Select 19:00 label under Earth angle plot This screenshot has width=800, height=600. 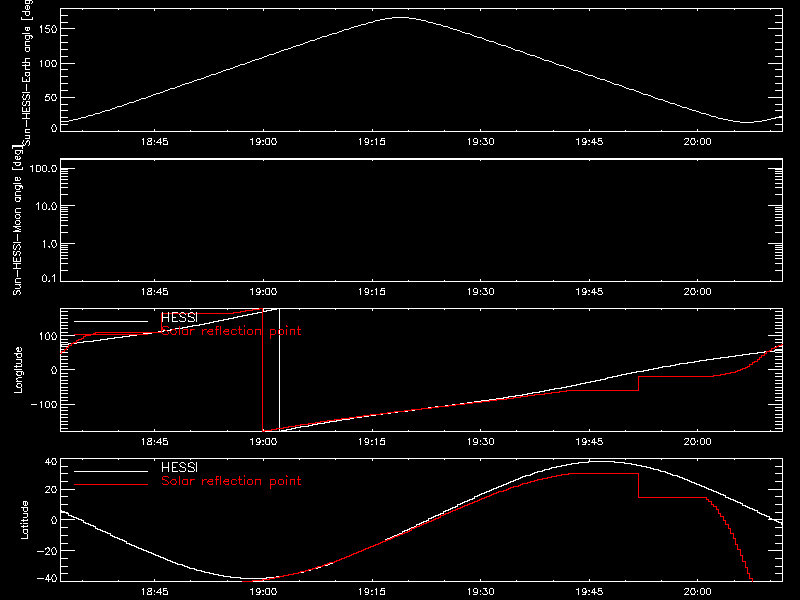coord(263,141)
